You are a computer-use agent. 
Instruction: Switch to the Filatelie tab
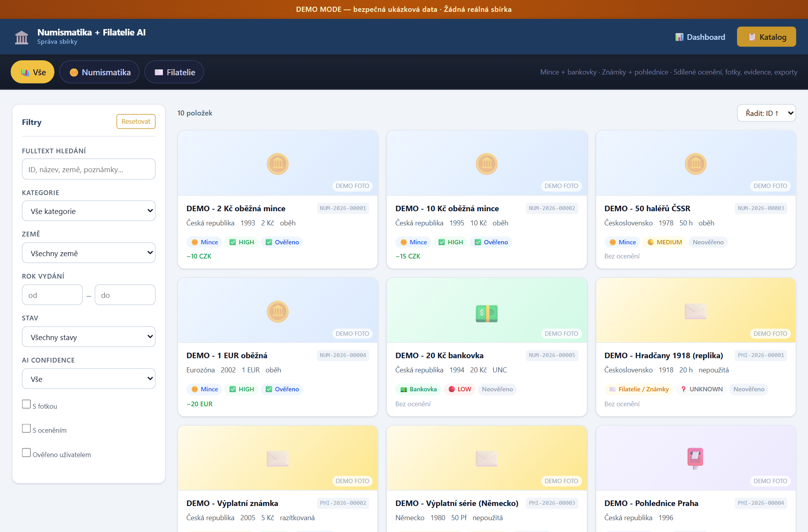point(174,72)
